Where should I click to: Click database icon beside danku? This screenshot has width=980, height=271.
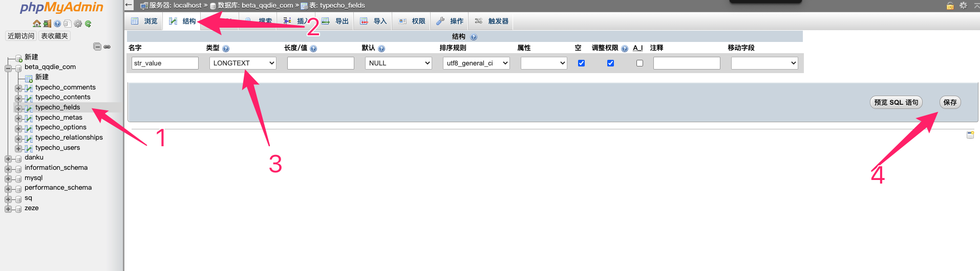click(18, 158)
